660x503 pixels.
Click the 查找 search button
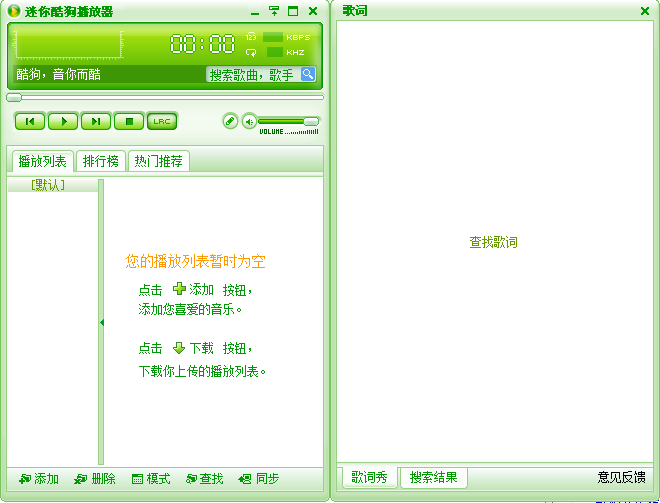(x=205, y=479)
